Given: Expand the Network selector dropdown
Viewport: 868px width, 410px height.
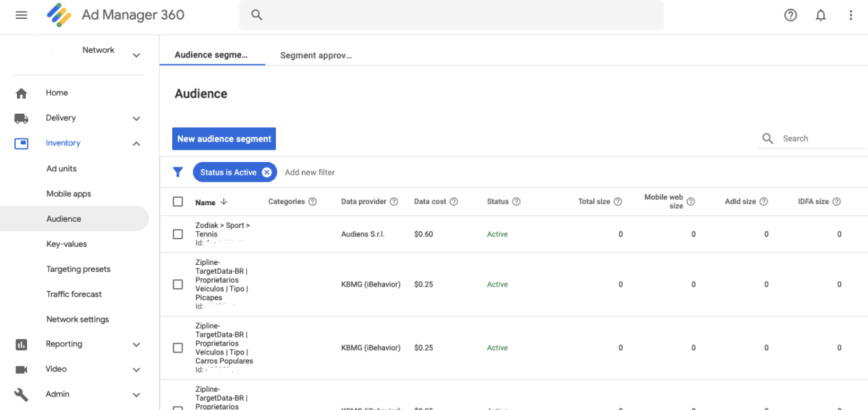Looking at the screenshot, I should [136, 55].
